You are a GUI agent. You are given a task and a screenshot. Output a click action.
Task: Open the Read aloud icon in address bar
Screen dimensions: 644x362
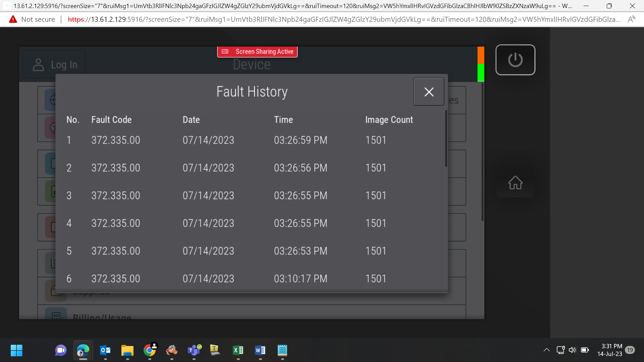[632, 19]
